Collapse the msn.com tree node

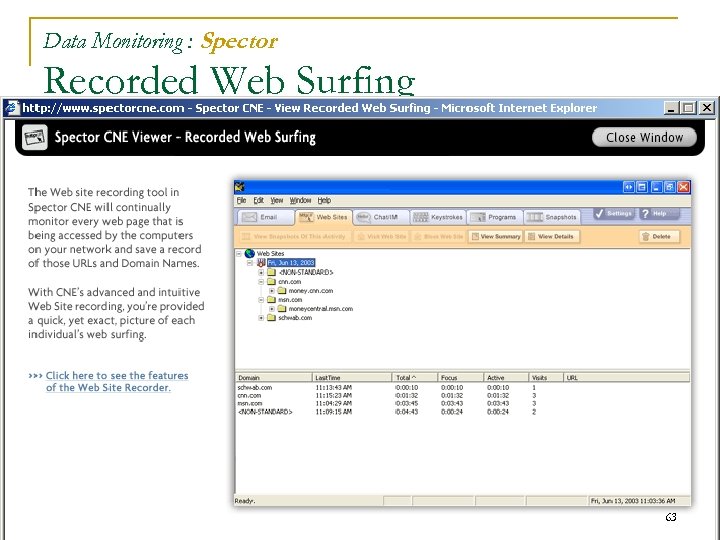point(261,299)
